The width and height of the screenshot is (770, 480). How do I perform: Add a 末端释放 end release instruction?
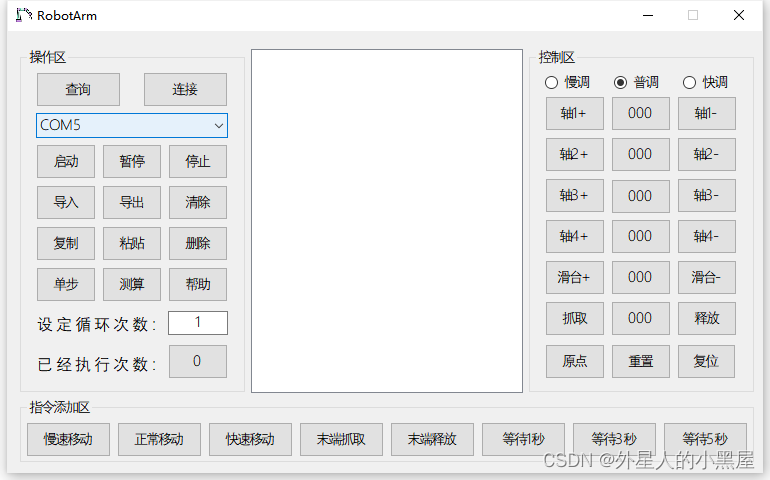pos(432,439)
